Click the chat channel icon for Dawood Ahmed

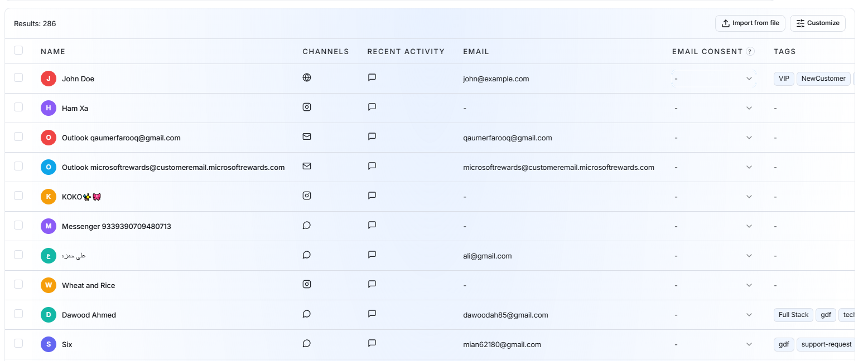pos(306,314)
